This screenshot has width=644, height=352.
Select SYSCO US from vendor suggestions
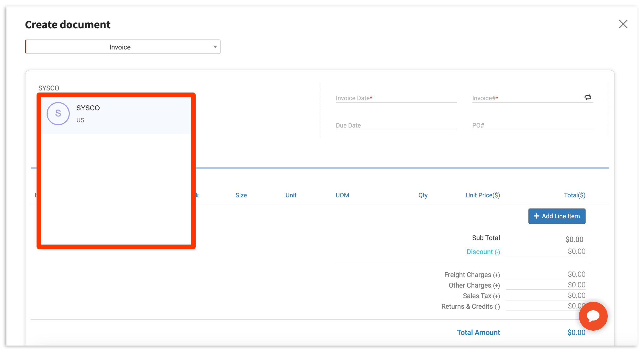[x=116, y=114]
